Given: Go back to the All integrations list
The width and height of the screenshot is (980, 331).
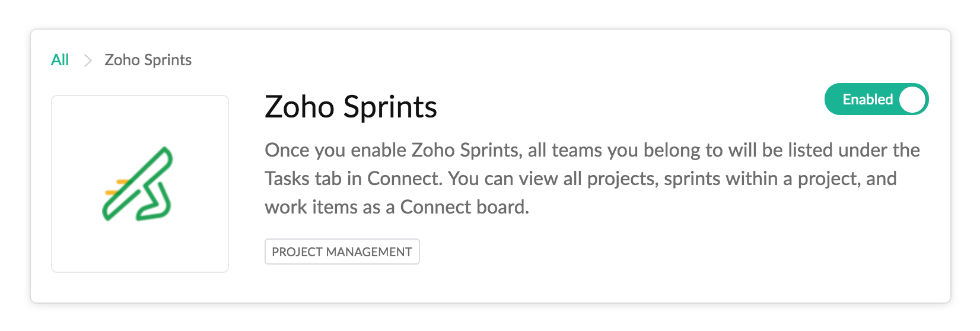Looking at the screenshot, I should click(60, 60).
